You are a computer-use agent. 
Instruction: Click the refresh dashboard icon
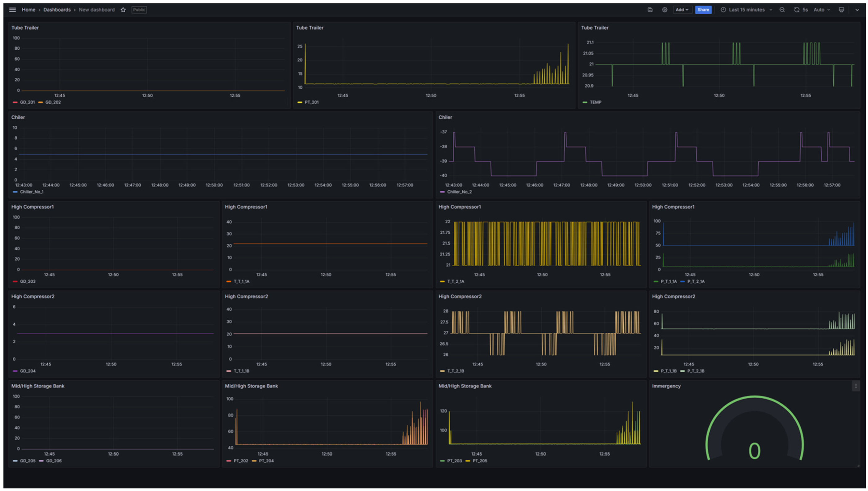click(796, 10)
